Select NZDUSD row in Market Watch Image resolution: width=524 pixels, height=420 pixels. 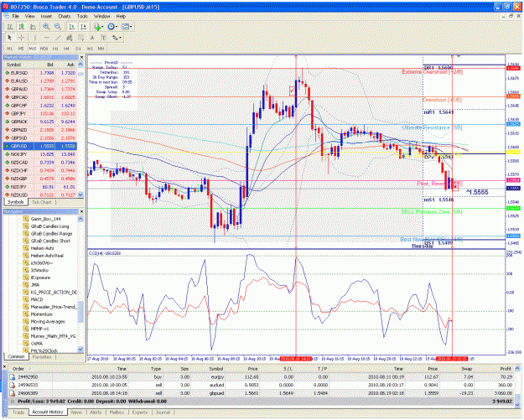point(40,194)
